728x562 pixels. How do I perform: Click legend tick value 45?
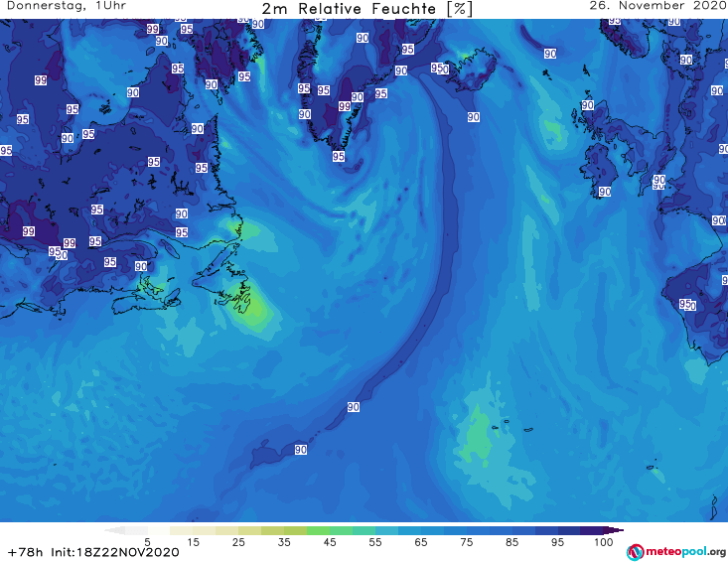[330, 542]
